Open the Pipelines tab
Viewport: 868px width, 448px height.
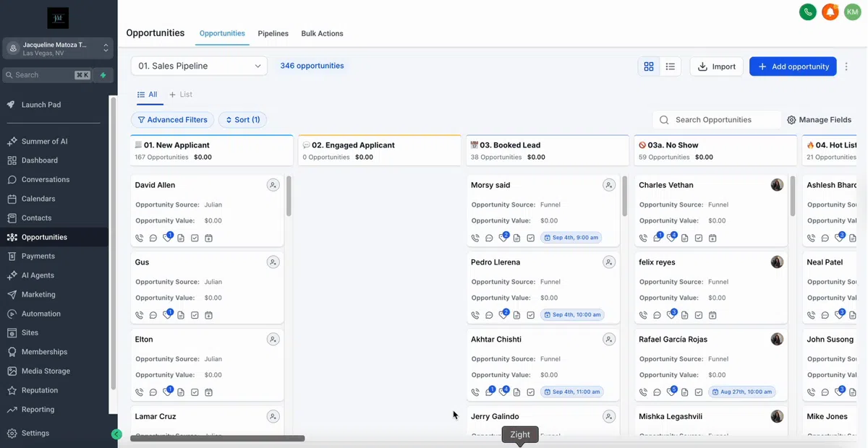(273, 33)
